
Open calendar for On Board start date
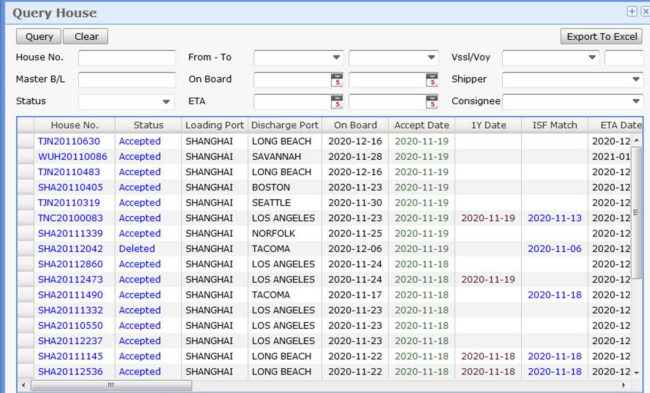coord(337,80)
